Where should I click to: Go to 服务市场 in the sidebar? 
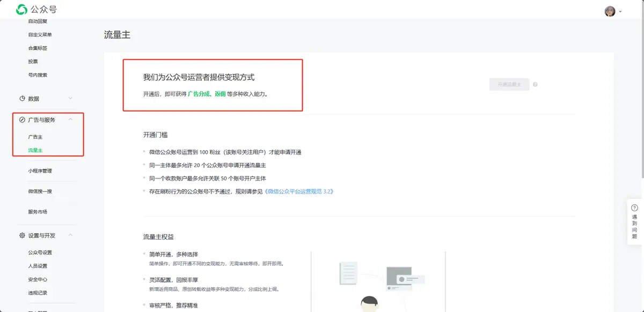(x=38, y=212)
